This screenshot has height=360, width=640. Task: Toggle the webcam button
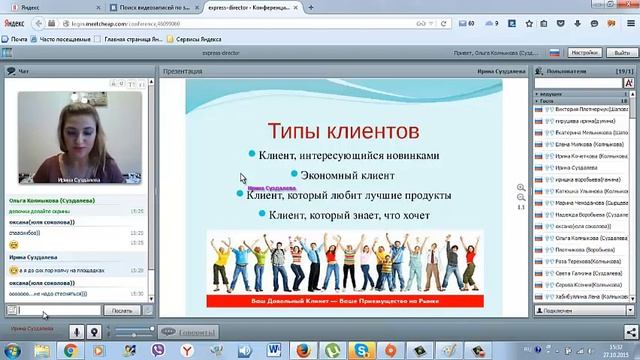(x=94, y=332)
